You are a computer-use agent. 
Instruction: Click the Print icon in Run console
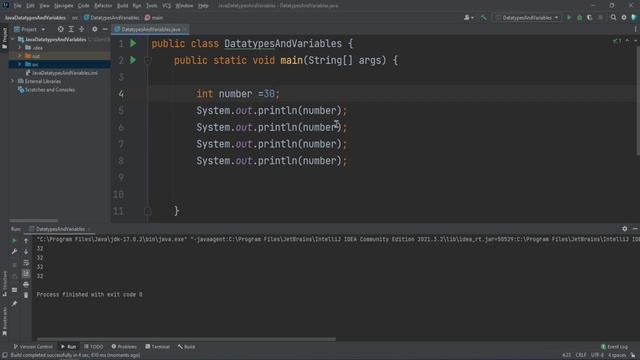tap(26, 284)
